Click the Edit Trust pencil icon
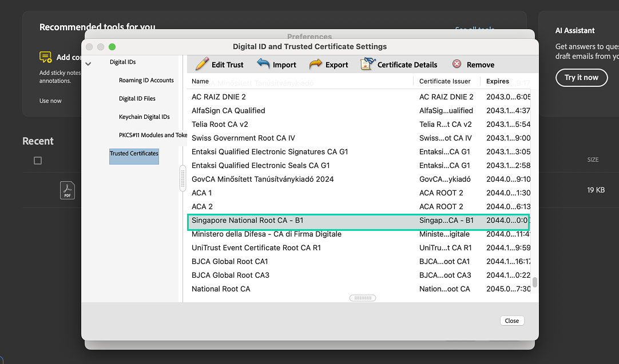This screenshot has width=619, height=364. click(x=202, y=64)
